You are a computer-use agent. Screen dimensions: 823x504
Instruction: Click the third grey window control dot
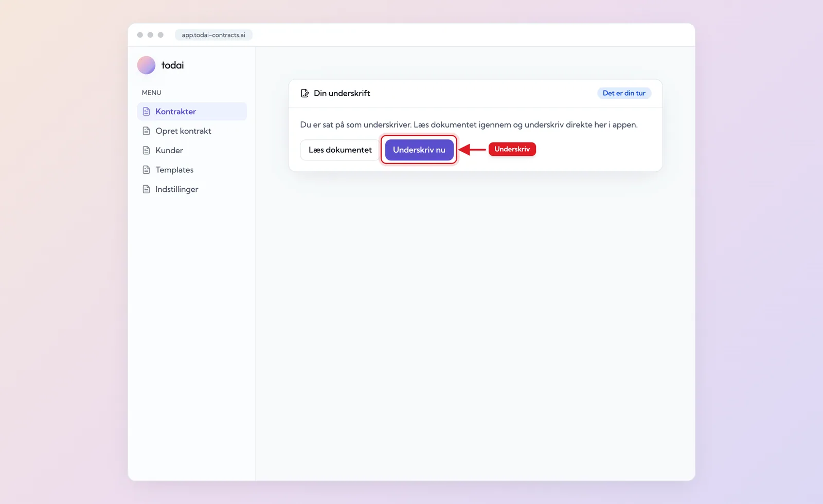coord(160,35)
